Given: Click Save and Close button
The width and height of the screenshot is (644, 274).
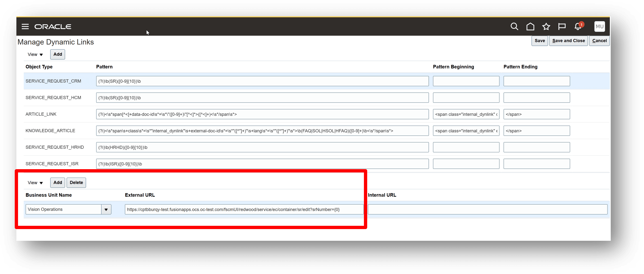Looking at the screenshot, I should [x=568, y=41].
